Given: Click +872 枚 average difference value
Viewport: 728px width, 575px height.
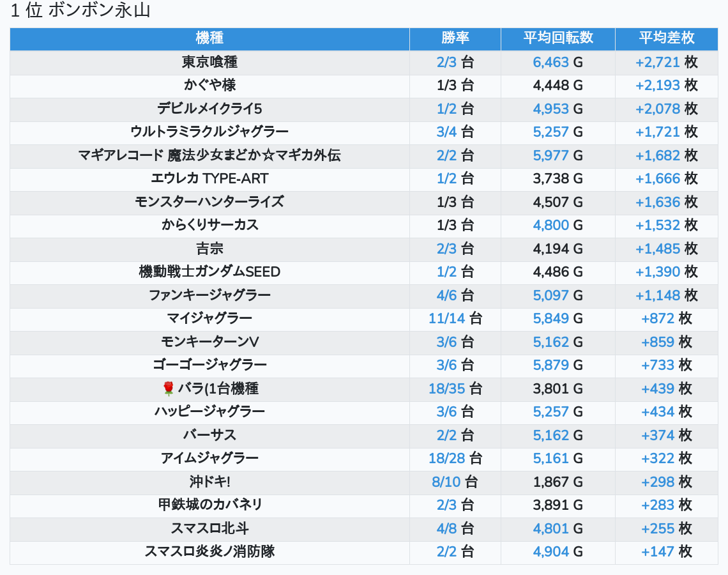Looking at the screenshot, I should click(666, 319).
